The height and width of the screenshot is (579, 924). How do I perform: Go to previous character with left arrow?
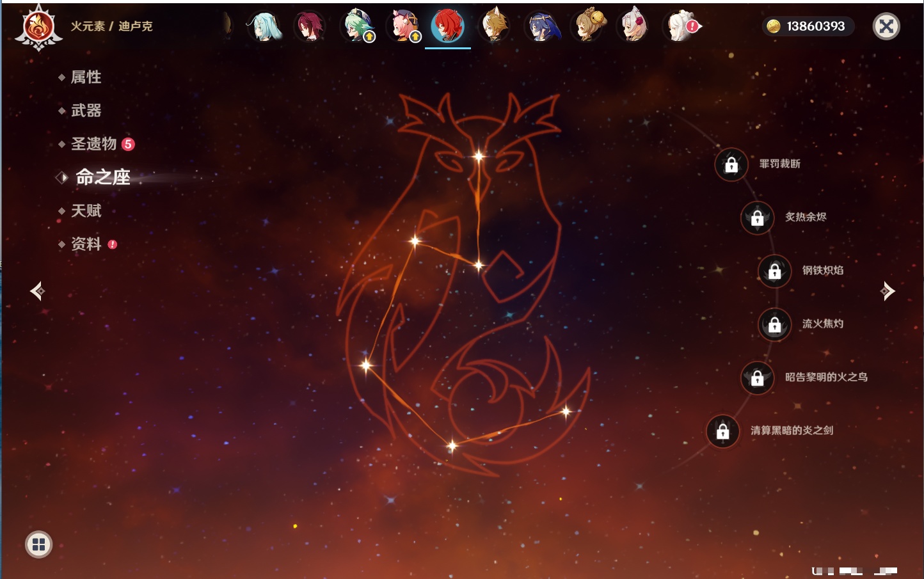click(37, 291)
